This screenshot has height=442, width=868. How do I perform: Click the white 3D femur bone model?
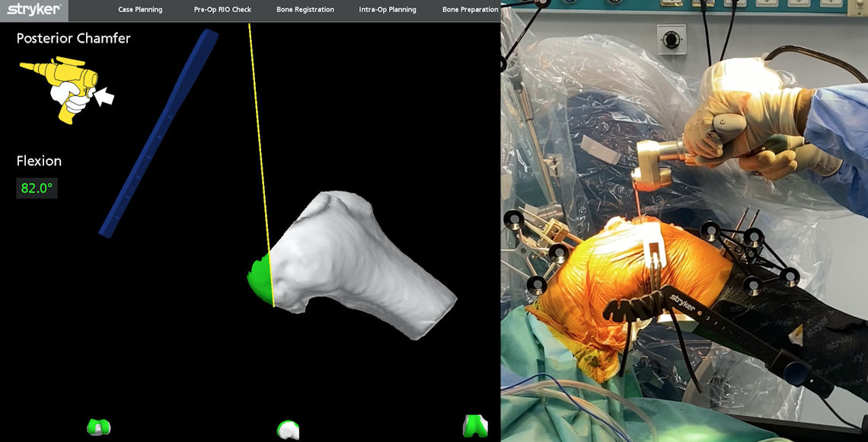coord(358,263)
